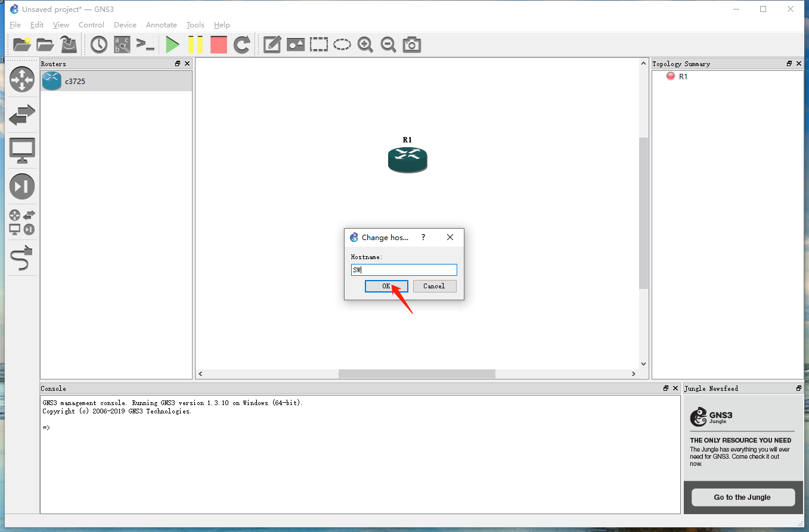
Task: Click the Zoom in magnifier icon
Action: 365,44
